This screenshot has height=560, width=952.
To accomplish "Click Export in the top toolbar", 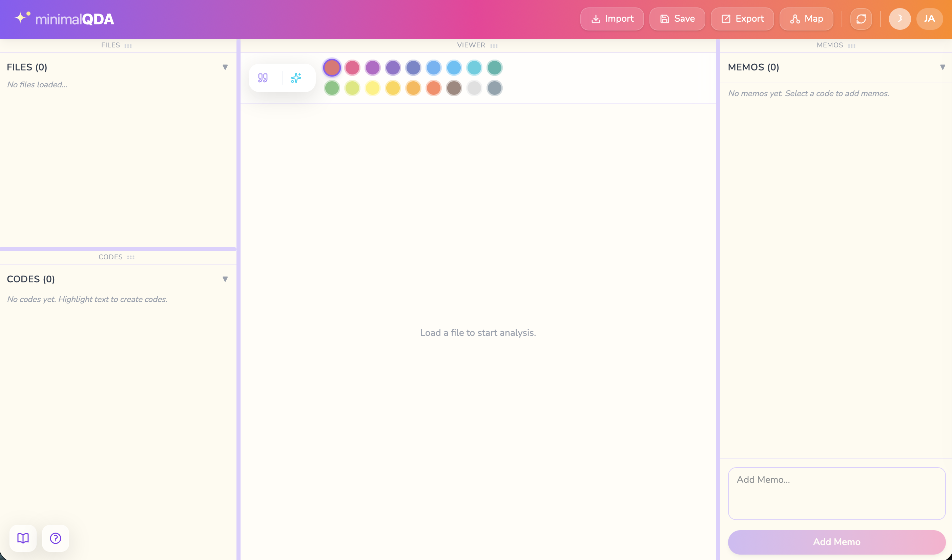I will 742,19.
